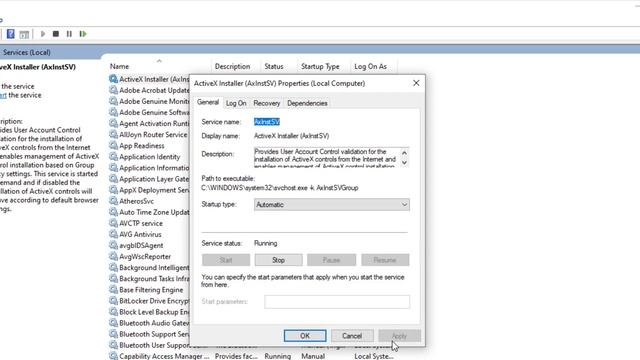Open the Startup type dropdown

(x=331, y=204)
